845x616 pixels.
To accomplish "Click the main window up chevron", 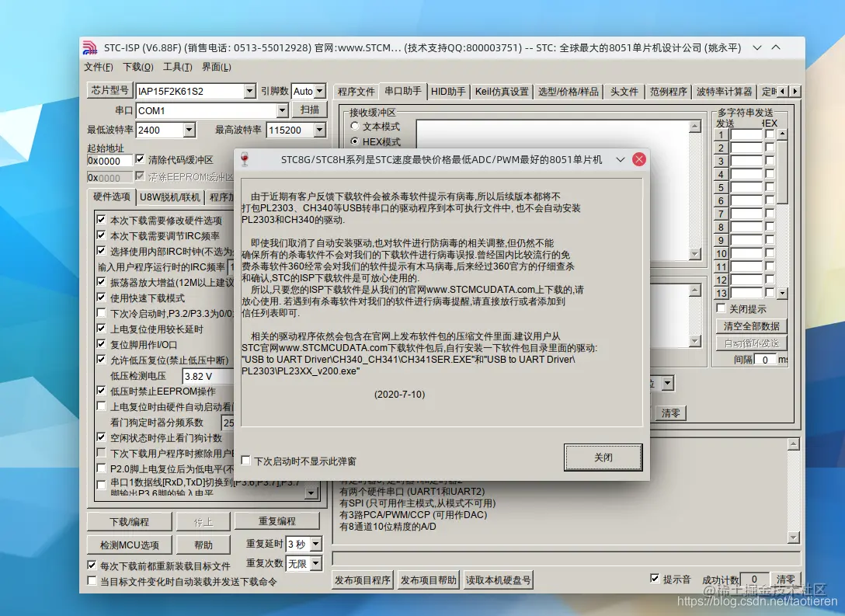I will click(x=776, y=47).
